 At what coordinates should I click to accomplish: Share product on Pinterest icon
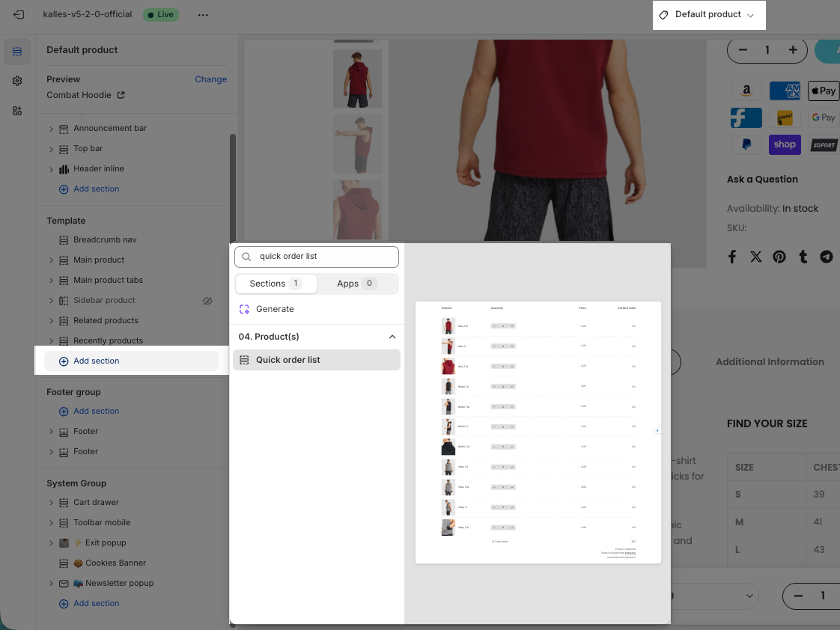[779, 257]
